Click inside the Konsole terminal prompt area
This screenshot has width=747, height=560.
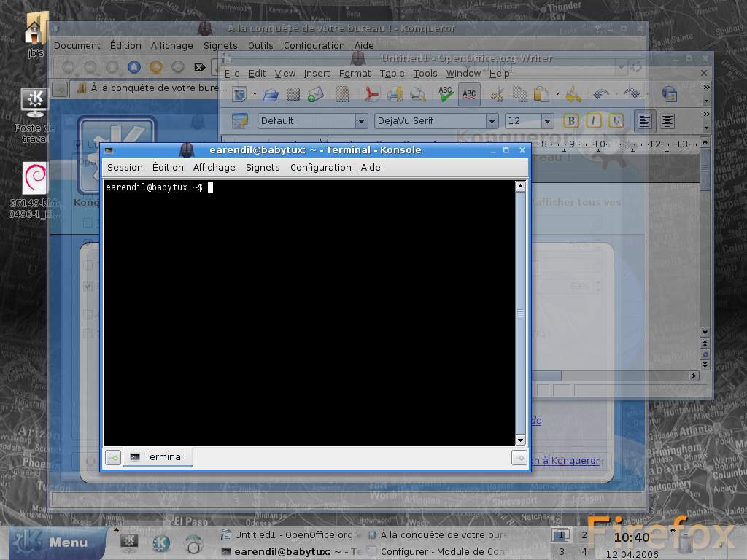309,312
